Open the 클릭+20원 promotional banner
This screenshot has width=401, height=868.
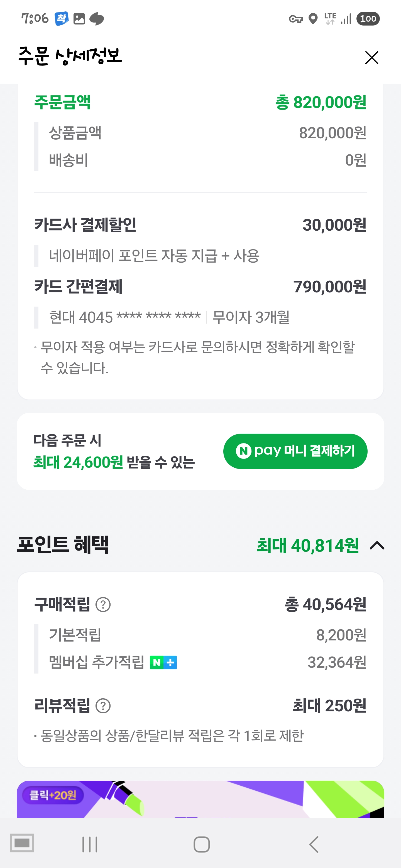click(200, 798)
